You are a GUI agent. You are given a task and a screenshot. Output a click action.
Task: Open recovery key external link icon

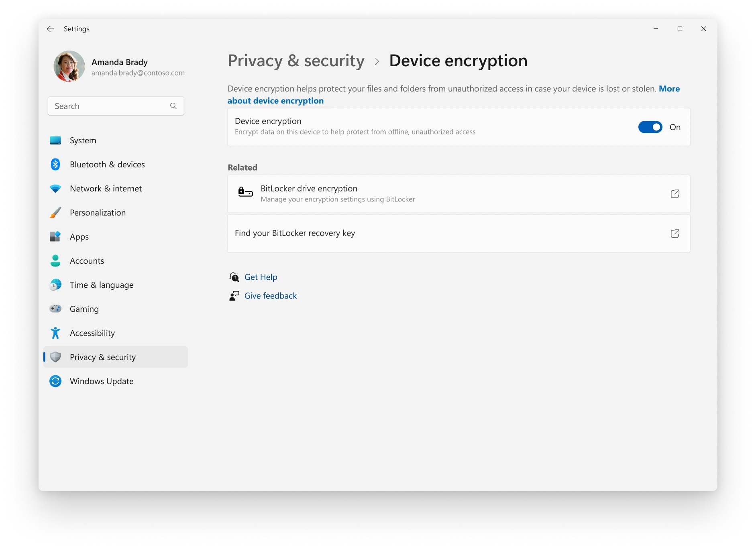click(675, 234)
